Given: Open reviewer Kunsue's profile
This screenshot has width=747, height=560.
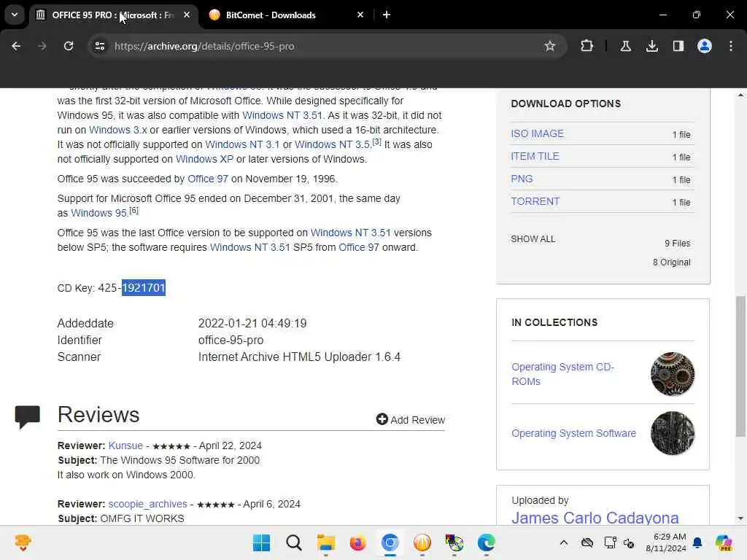Looking at the screenshot, I should pos(125,446).
